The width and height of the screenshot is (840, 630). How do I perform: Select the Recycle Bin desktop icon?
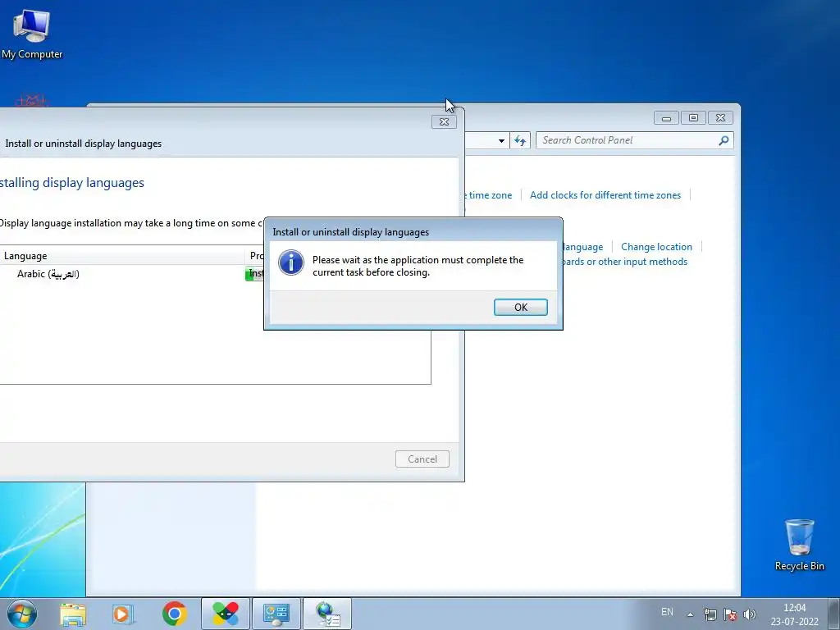(799, 545)
